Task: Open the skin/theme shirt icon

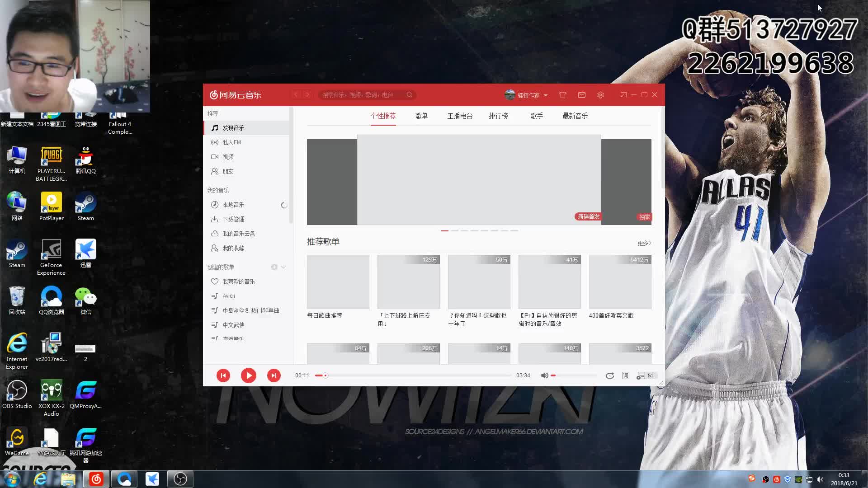Action: pyautogui.click(x=563, y=95)
